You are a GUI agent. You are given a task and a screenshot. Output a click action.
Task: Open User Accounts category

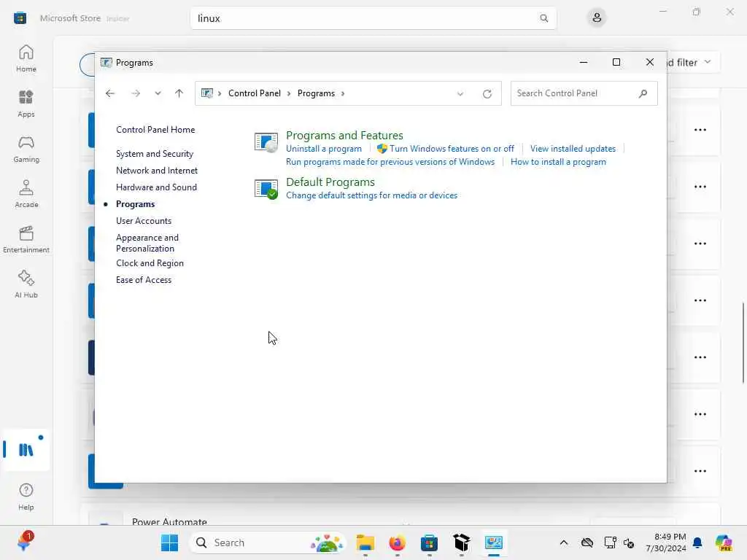(x=144, y=221)
